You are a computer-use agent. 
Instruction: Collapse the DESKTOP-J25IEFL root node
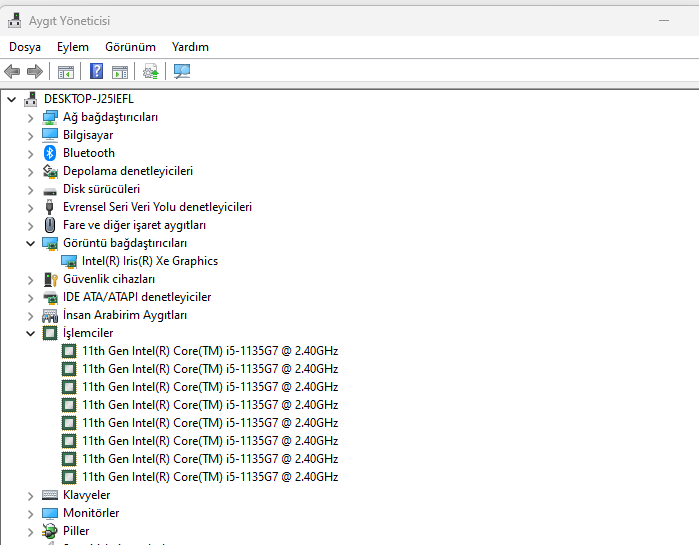(12, 99)
